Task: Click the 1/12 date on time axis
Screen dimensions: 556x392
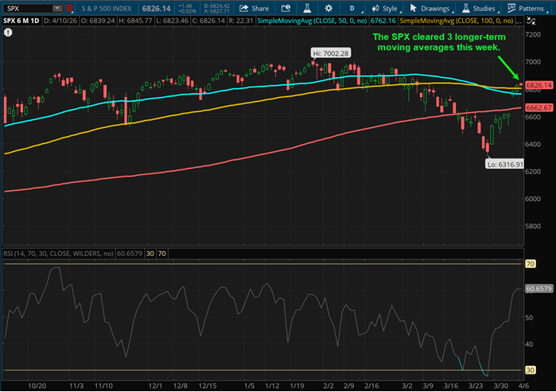Action: [272, 386]
